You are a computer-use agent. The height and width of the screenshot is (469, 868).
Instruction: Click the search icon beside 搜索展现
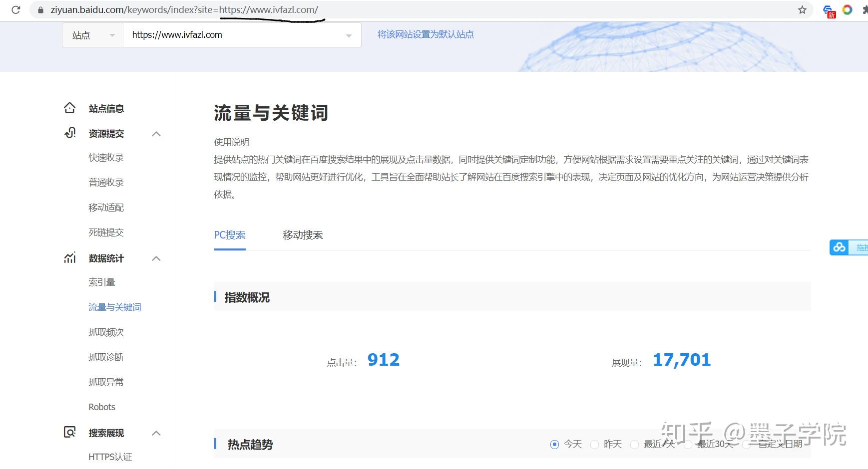coord(70,432)
